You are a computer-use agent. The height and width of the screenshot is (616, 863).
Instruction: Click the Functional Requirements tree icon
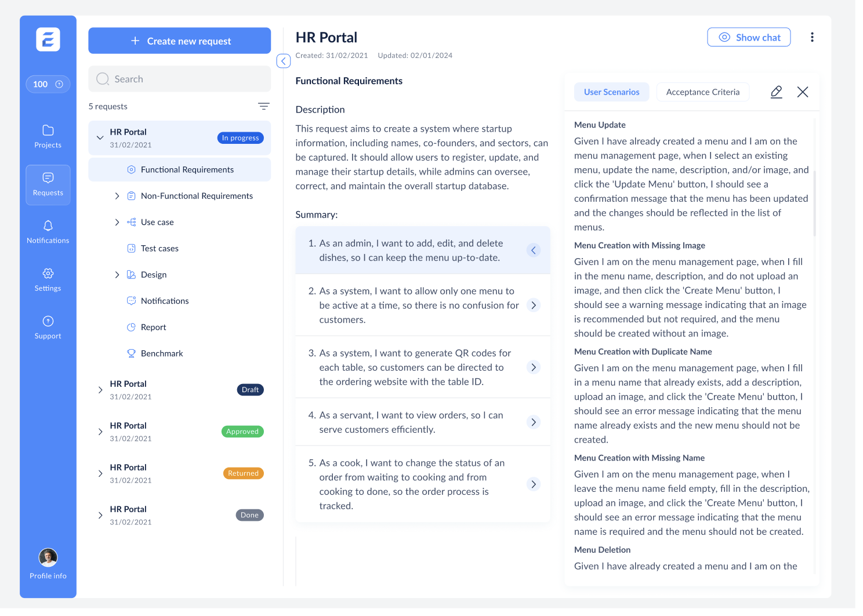coord(132,170)
